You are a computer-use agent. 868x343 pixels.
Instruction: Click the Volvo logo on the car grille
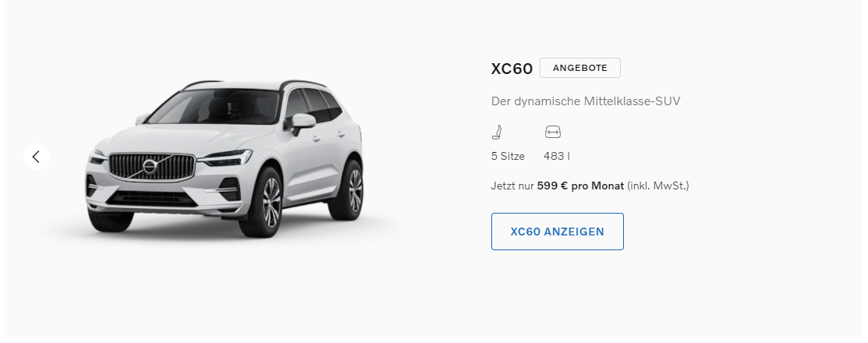click(x=150, y=167)
